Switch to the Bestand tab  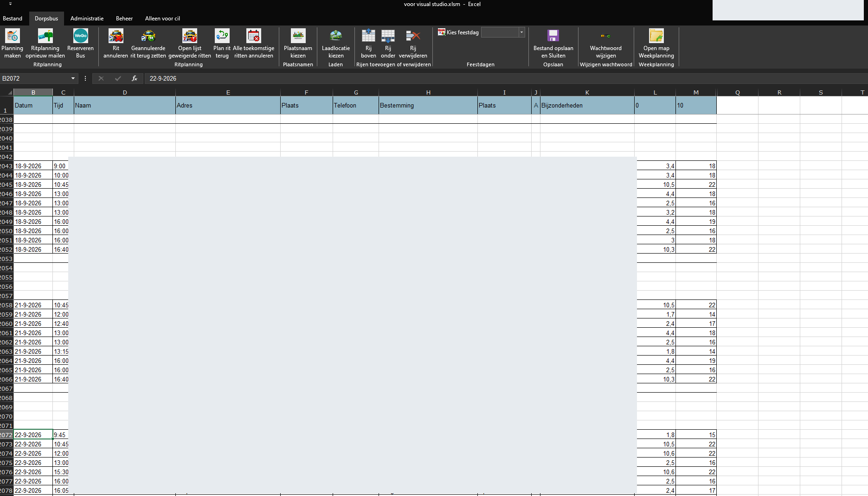click(13, 19)
